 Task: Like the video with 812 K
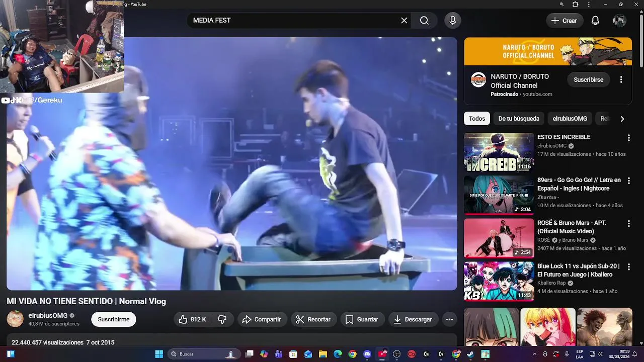[x=193, y=319]
